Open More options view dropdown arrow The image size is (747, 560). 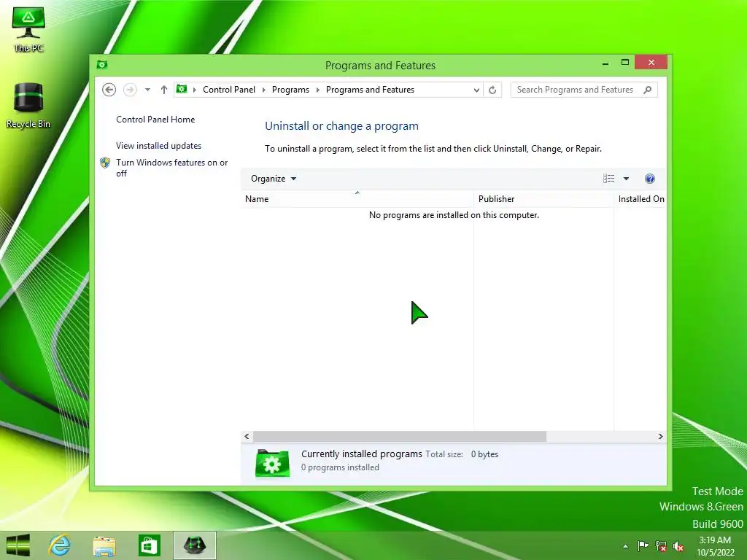click(626, 179)
